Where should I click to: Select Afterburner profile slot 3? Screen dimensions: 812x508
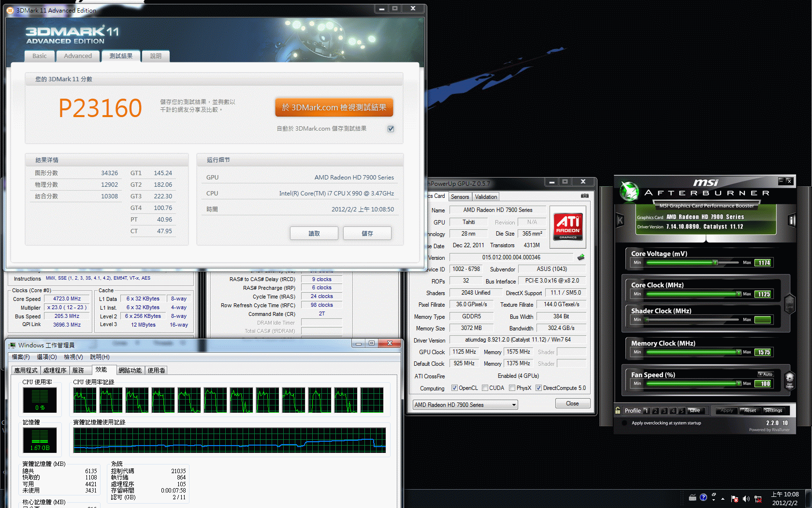[664, 411]
